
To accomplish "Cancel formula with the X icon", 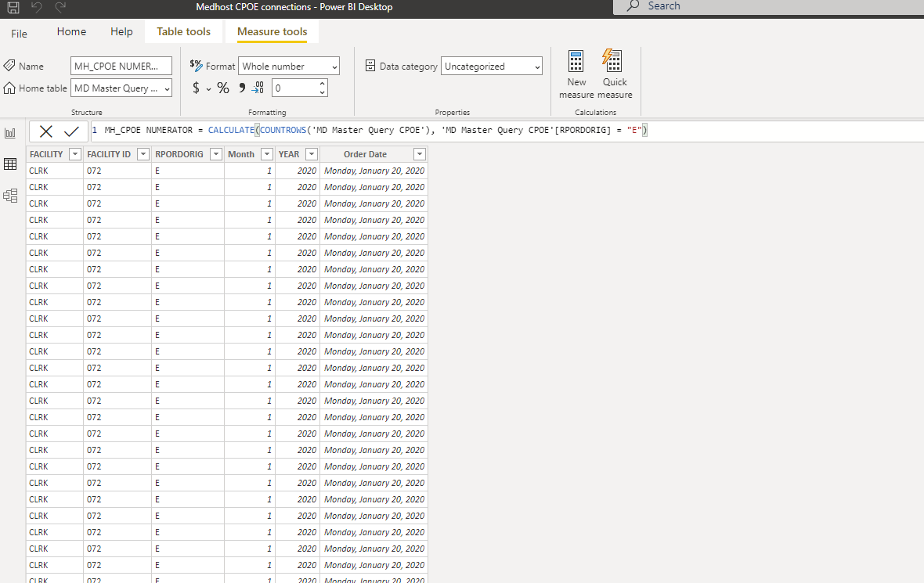I will [x=46, y=131].
